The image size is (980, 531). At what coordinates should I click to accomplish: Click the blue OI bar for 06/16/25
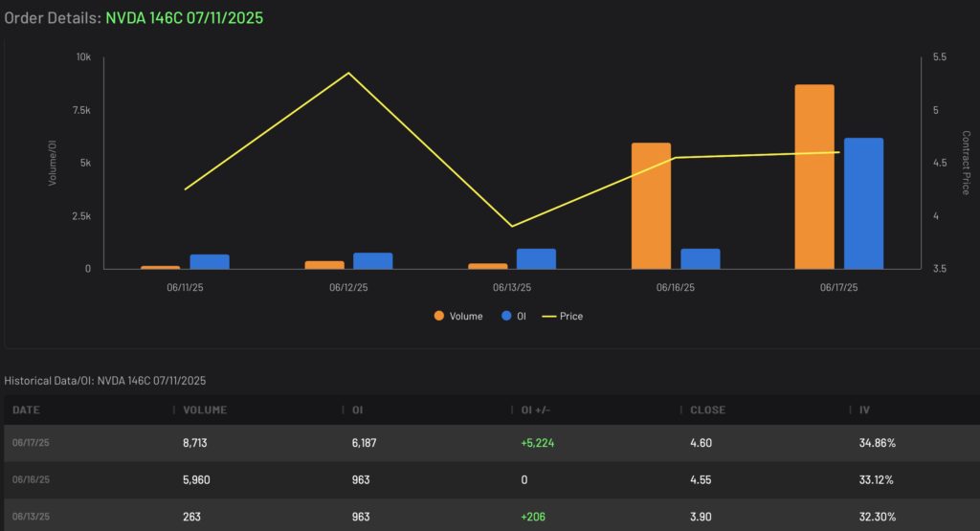point(701,258)
